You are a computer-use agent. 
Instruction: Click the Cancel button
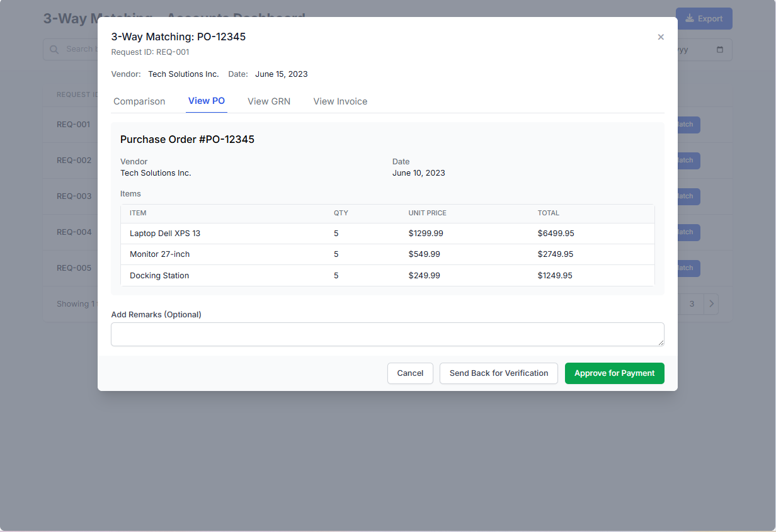click(410, 373)
